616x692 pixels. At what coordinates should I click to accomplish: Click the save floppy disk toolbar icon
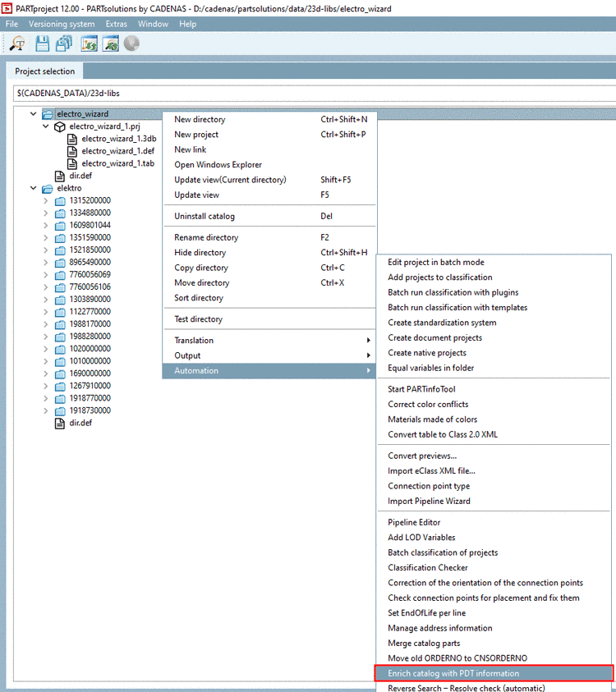pyautogui.click(x=43, y=44)
